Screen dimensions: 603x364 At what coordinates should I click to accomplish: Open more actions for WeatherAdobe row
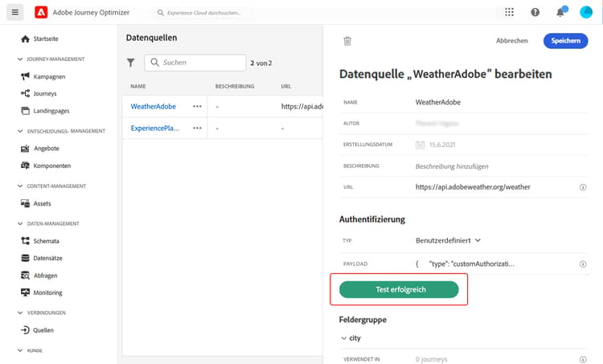coord(197,107)
